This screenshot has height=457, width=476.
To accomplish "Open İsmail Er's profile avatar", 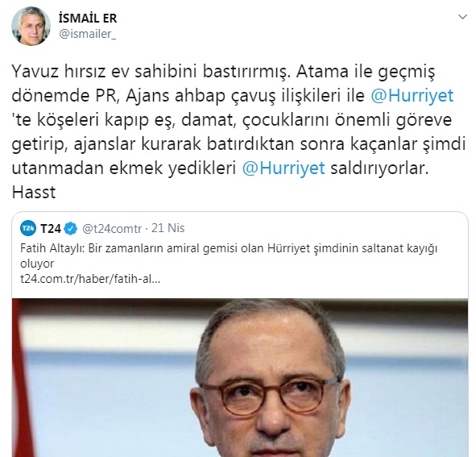I will [31, 26].
